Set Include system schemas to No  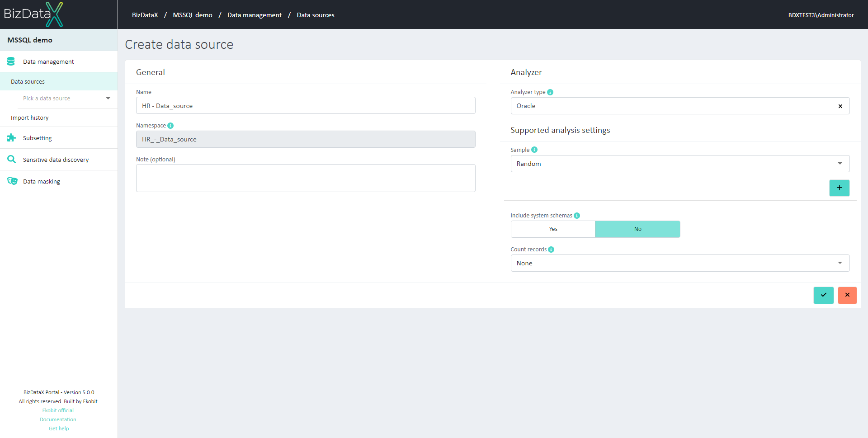(x=638, y=229)
